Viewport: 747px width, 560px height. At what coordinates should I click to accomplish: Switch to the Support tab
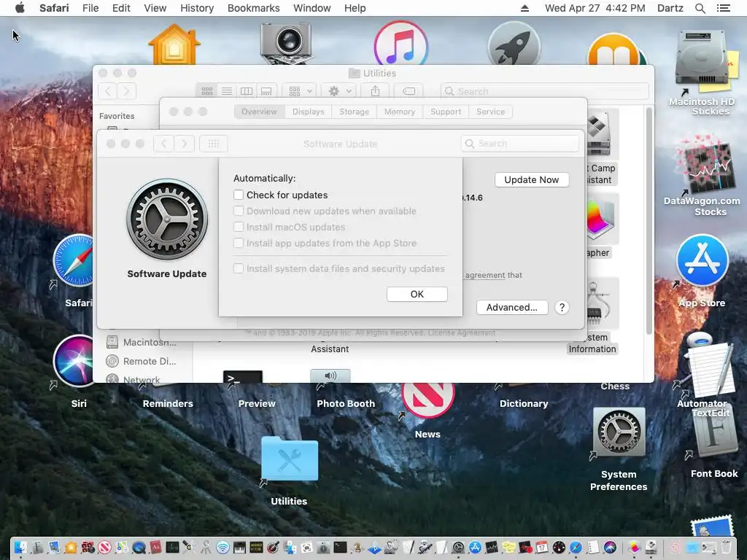(446, 112)
